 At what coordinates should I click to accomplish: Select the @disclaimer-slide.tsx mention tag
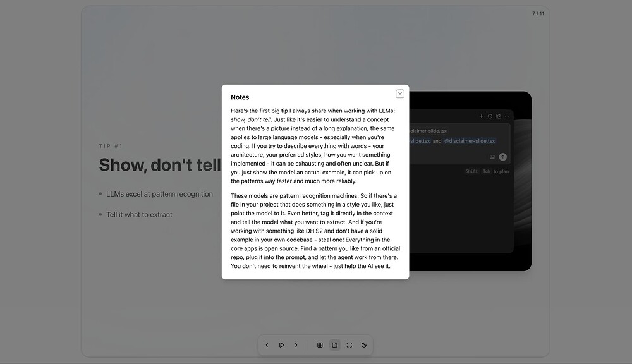470,141
